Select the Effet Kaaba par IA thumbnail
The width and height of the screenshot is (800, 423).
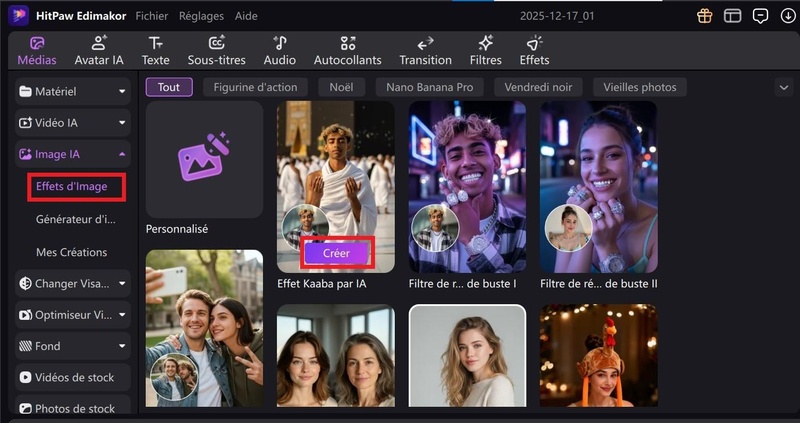point(336,187)
